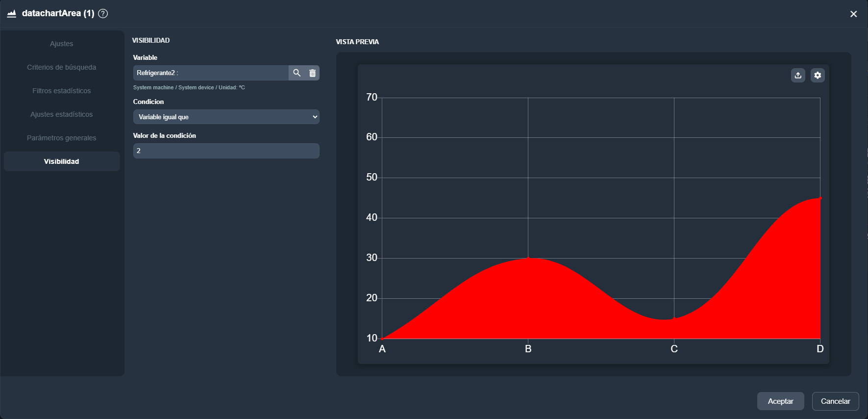This screenshot has width=868, height=419.
Task: Click the export icon in chart preview
Action: [x=798, y=75]
